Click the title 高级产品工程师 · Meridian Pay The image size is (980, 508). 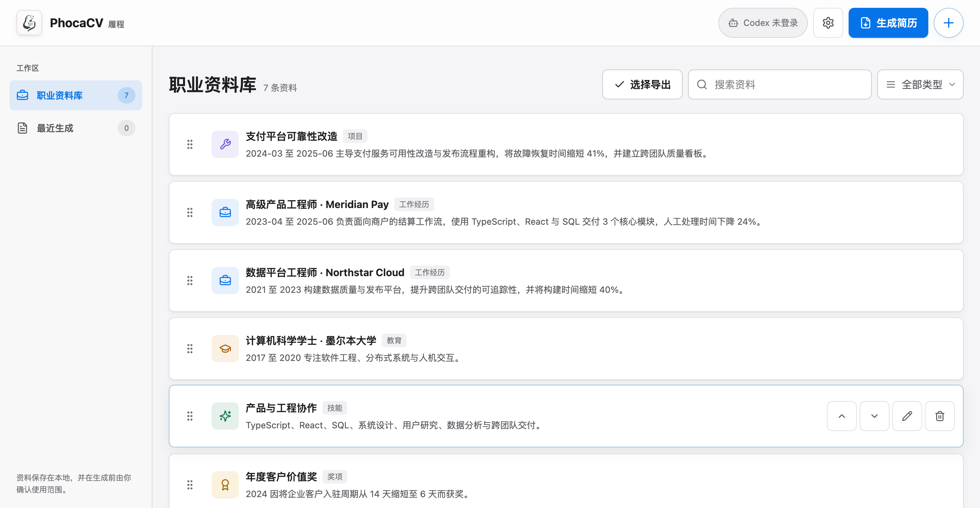[x=317, y=204]
